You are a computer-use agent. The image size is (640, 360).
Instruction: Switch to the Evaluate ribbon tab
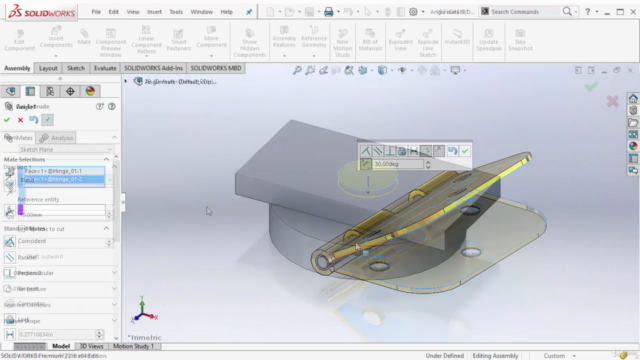click(105, 68)
